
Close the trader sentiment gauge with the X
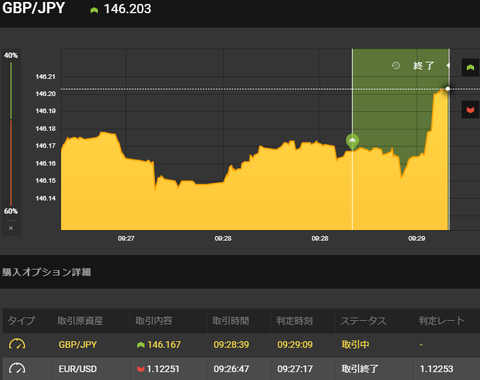[11, 228]
